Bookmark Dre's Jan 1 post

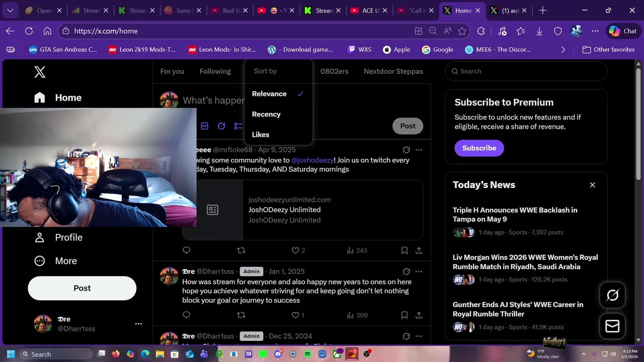[x=405, y=315]
